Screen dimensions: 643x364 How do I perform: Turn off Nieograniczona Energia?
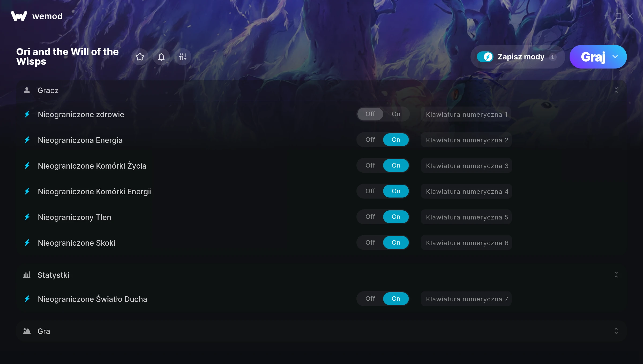(370, 140)
